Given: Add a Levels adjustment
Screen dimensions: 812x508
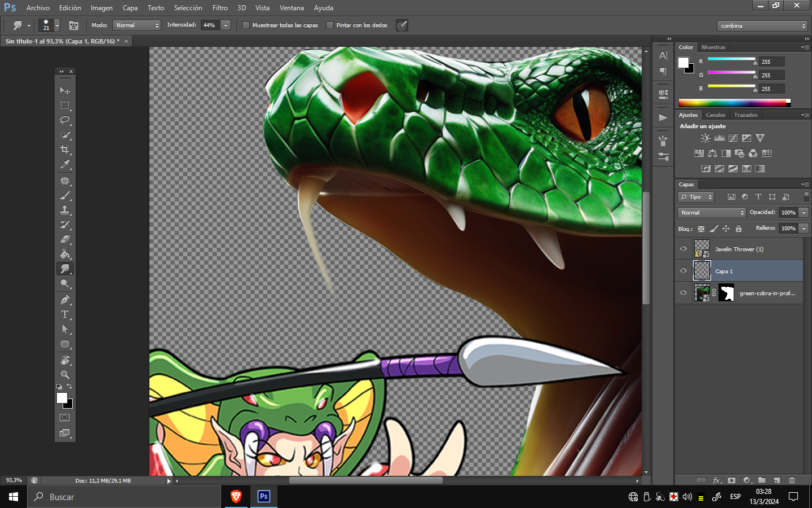Looking at the screenshot, I should (719, 138).
